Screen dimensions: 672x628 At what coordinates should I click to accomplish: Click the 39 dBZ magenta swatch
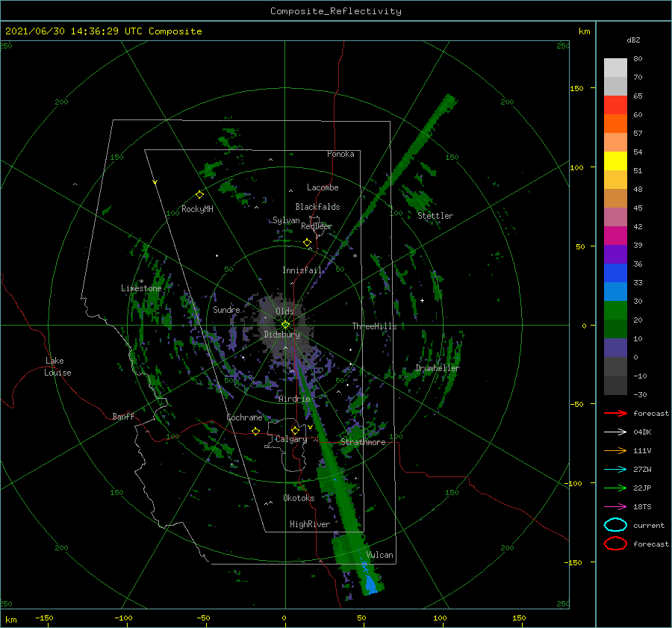pyautogui.click(x=615, y=236)
